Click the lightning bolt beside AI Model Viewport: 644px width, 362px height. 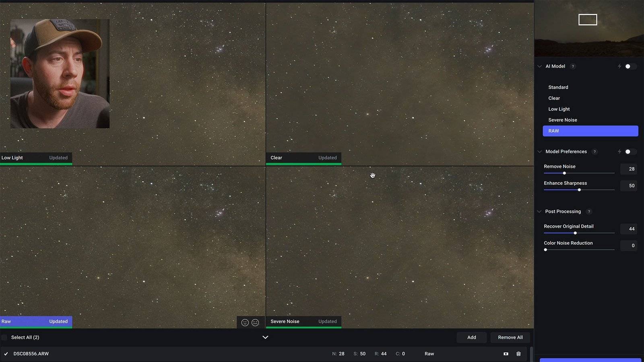(x=619, y=66)
